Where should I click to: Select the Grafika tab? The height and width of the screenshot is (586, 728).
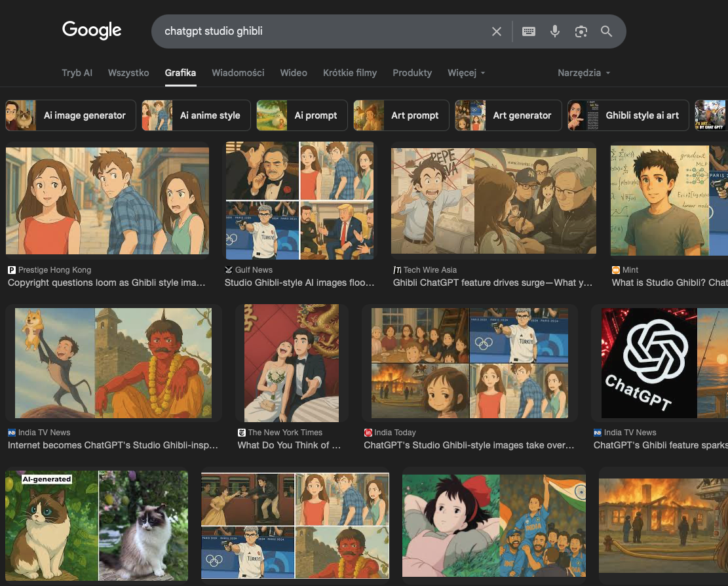point(181,73)
